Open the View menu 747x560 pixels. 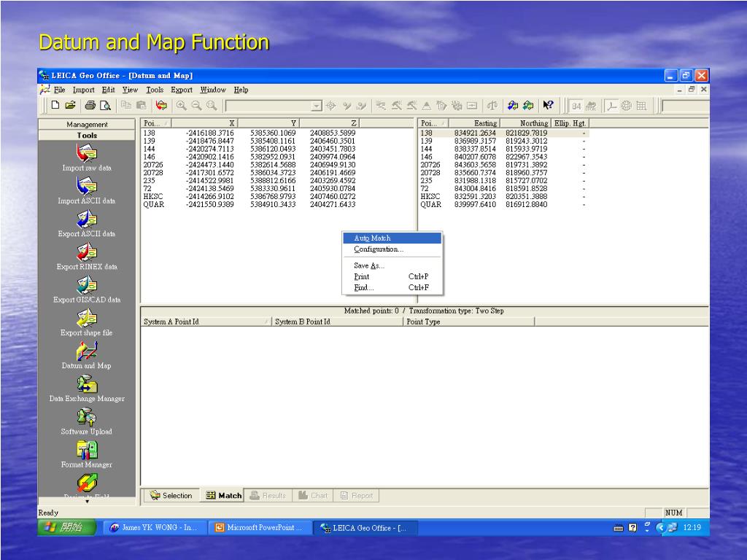tap(130, 90)
